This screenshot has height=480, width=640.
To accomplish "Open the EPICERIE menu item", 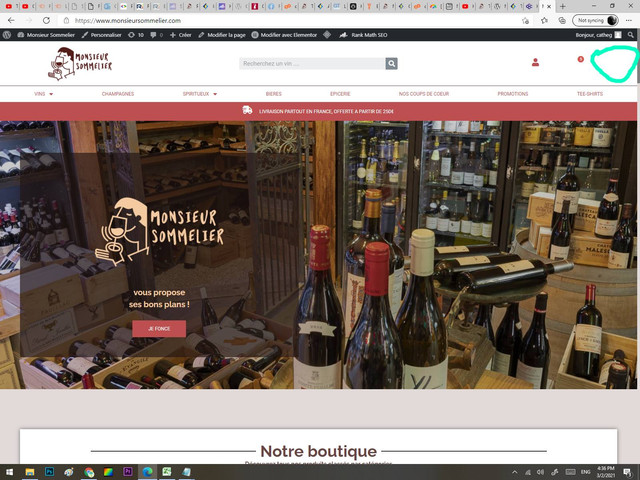I will [340, 94].
